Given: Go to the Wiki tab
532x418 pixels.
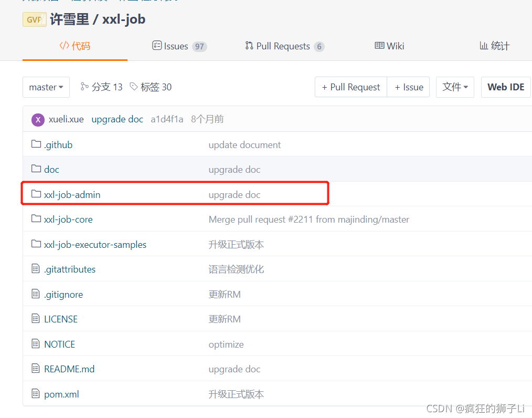Looking at the screenshot, I should click(389, 46).
